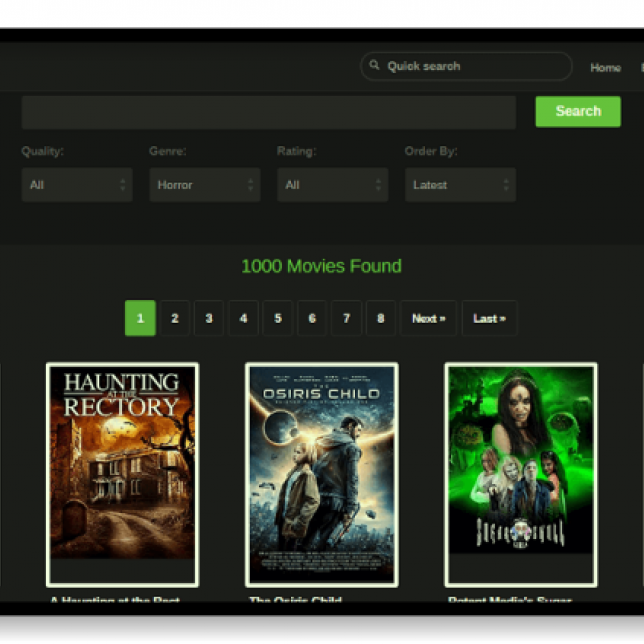Viewport: 644px width, 644px height.
Task: Open the Order By dropdown showing Latest
Action: pyautogui.click(x=460, y=184)
